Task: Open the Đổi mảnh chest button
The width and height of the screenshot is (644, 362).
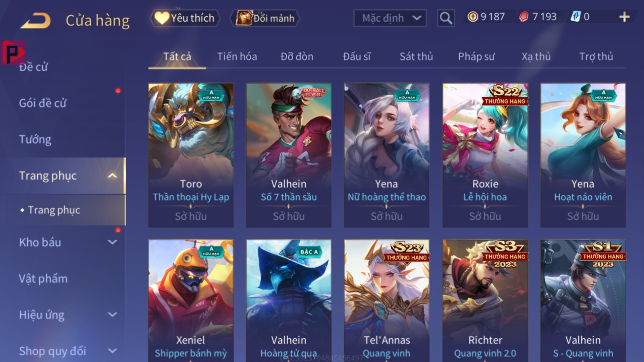Action: (264, 18)
